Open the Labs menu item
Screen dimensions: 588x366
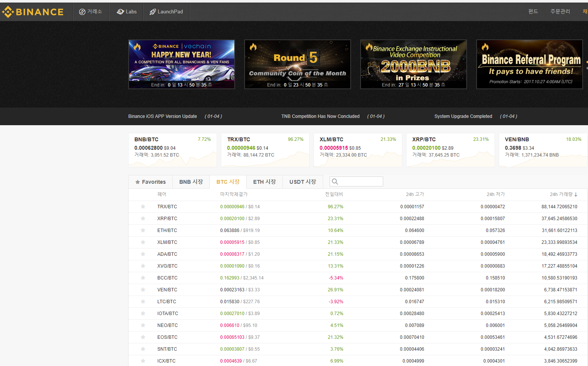126,12
